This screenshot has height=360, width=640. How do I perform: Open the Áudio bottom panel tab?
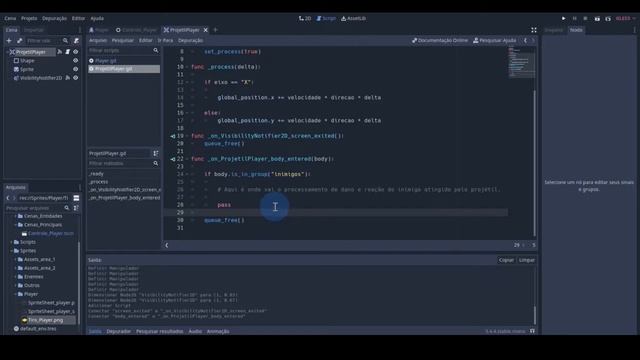point(195,331)
